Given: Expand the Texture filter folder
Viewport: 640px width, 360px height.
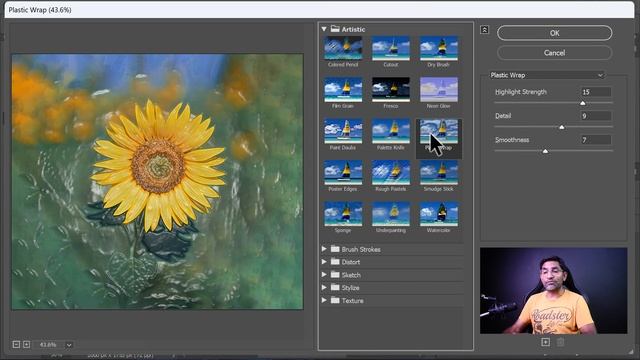Looking at the screenshot, I should pyautogui.click(x=324, y=300).
